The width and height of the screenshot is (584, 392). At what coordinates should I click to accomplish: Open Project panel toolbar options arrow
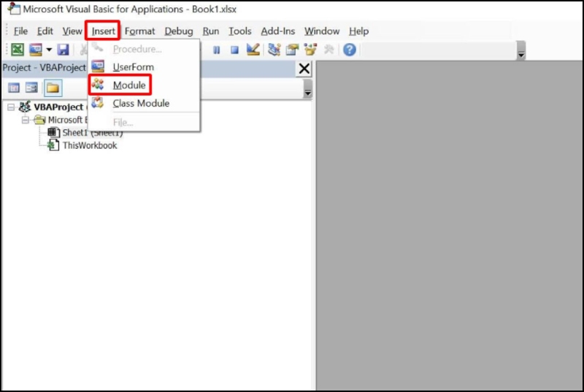pyautogui.click(x=307, y=90)
